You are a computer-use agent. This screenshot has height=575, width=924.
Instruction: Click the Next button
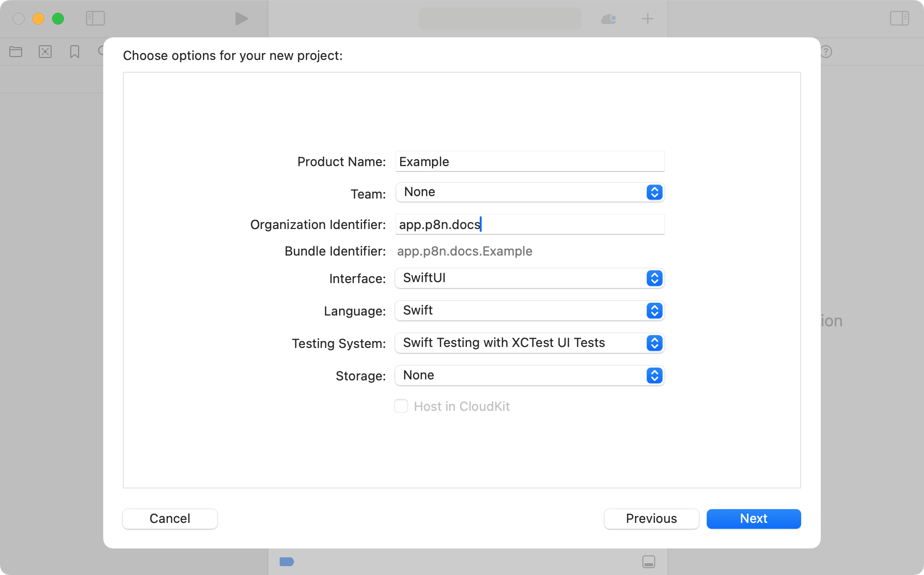(753, 519)
